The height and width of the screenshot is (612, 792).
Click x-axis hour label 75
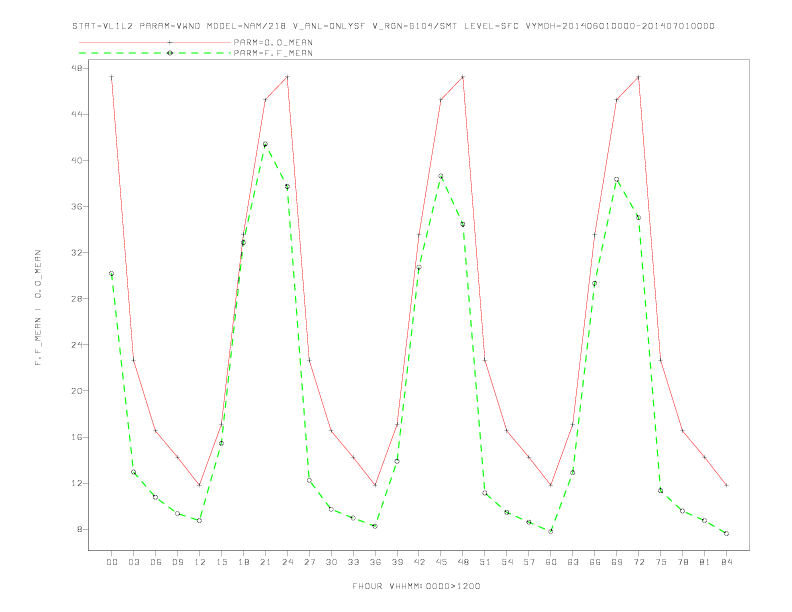(661, 562)
